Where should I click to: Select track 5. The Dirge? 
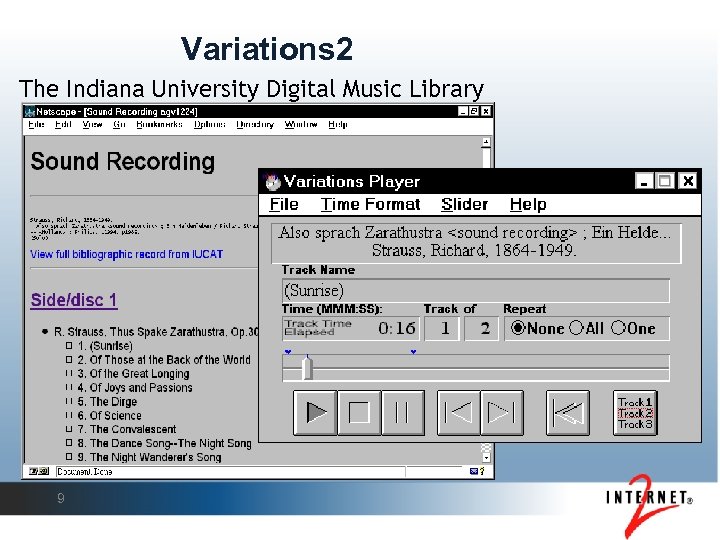[x=107, y=401]
